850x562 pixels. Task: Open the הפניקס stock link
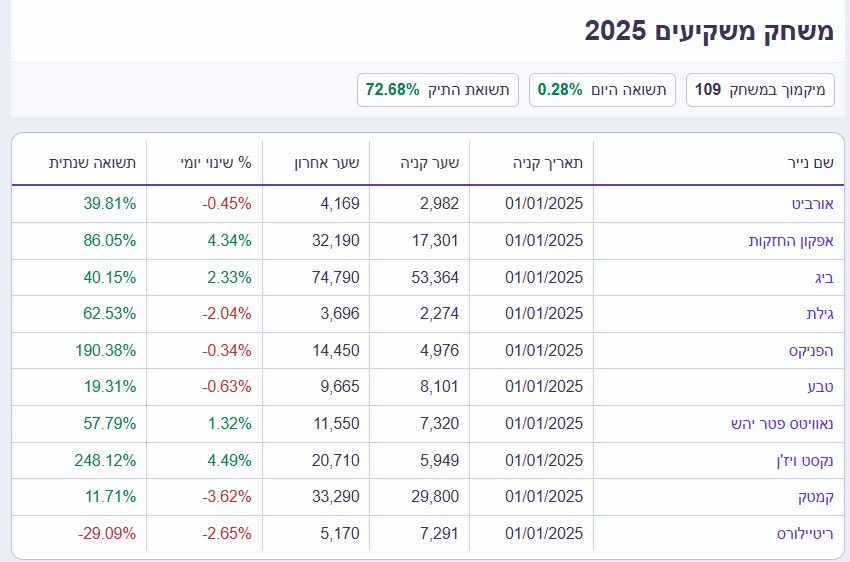pos(811,351)
